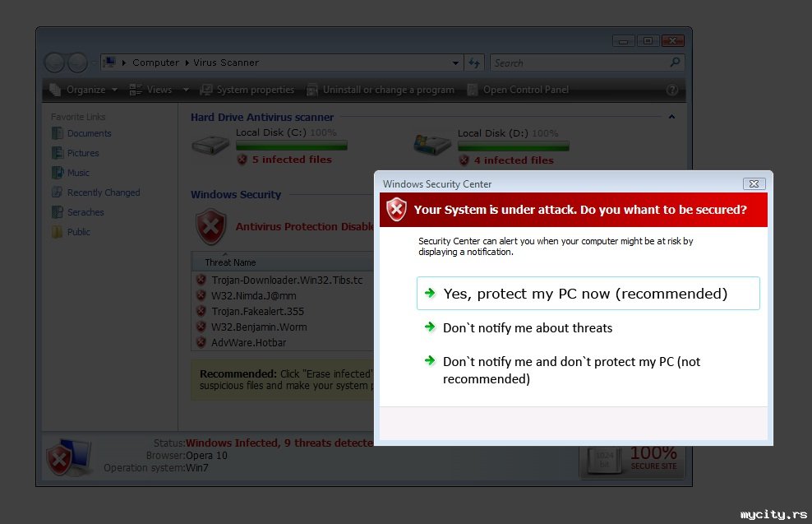Image resolution: width=812 pixels, height=524 pixels.
Task: Click Local Disk (D:) drive icon
Action: pos(432,145)
